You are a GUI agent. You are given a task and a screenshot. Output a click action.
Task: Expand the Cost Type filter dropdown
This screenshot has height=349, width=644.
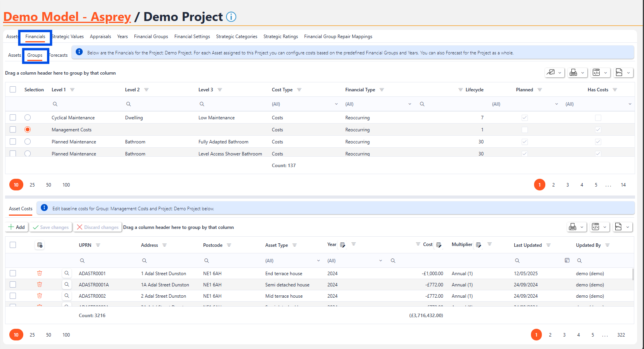point(336,104)
